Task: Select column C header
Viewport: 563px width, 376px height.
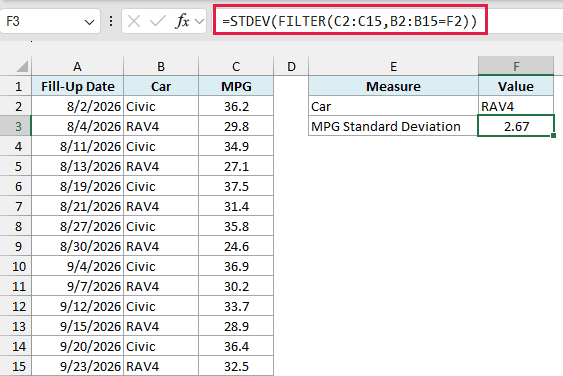Action: coord(236,66)
